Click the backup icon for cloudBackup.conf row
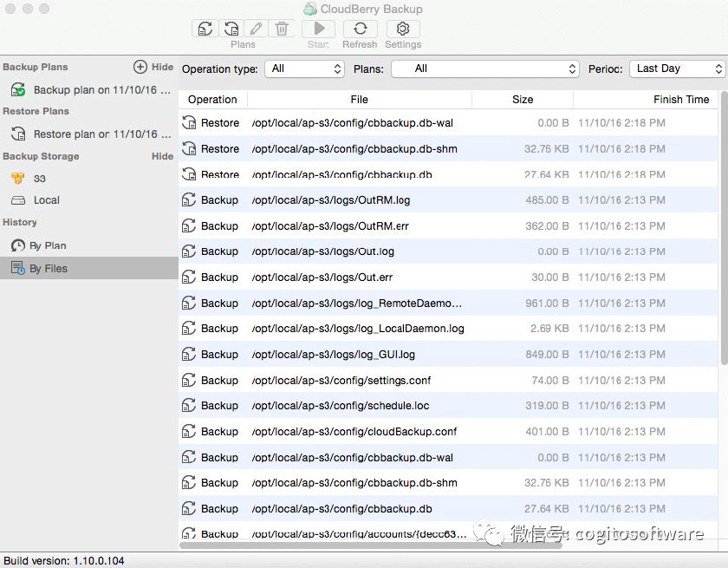Screen dimensions: 728x568 coord(189,432)
